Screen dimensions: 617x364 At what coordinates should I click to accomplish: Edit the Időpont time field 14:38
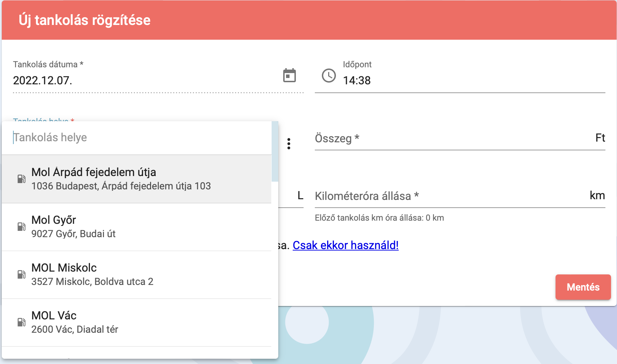474,80
